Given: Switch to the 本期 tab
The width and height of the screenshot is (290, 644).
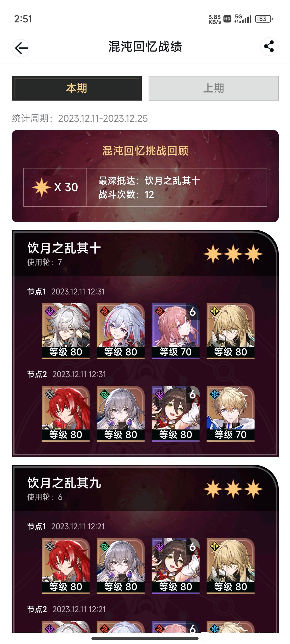Looking at the screenshot, I should pyautogui.click(x=77, y=88).
